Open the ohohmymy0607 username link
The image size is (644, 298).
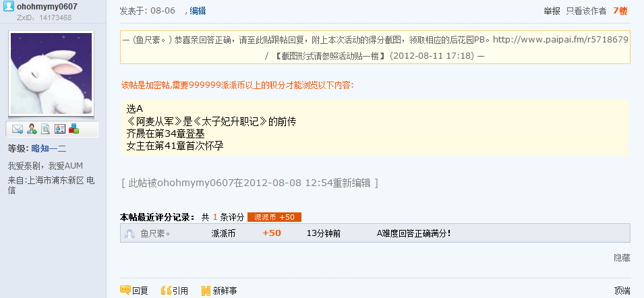click(x=47, y=7)
